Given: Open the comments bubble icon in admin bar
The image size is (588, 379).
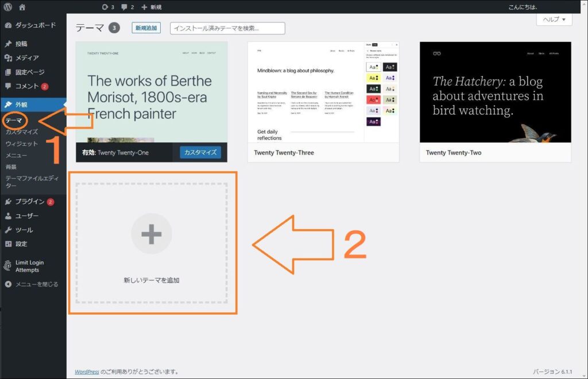Looking at the screenshot, I should 124,7.
